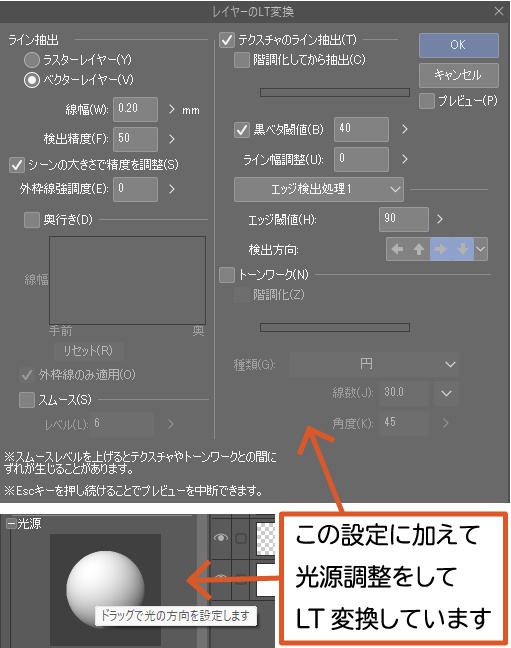This screenshot has width=511, height=648.
Task: Enable 奥行き checkbox
Action: pos(32,219)
